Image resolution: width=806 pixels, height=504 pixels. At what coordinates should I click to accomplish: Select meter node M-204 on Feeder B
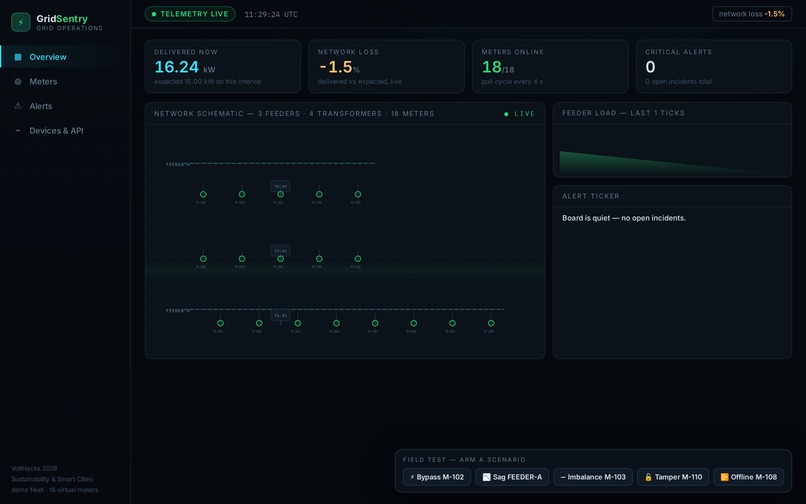click(x=336, y=323)
